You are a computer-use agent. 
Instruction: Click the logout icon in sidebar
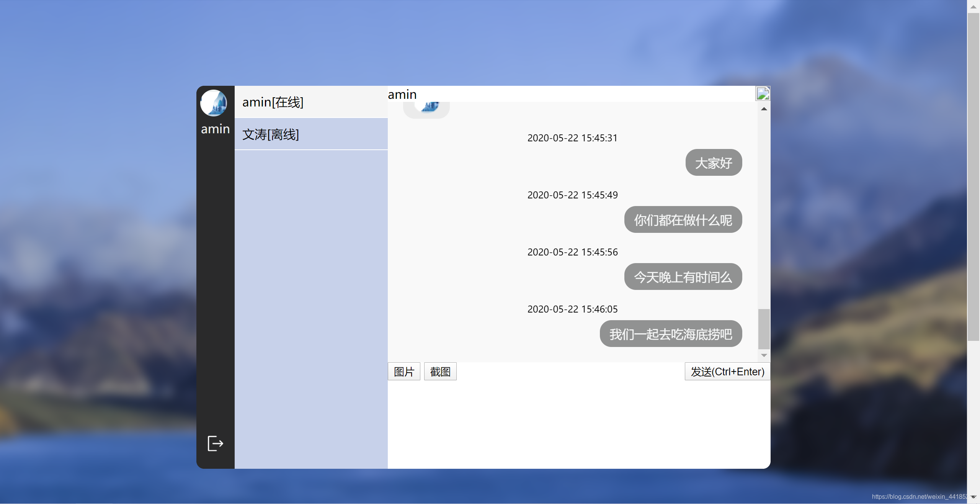coord(215,443)
